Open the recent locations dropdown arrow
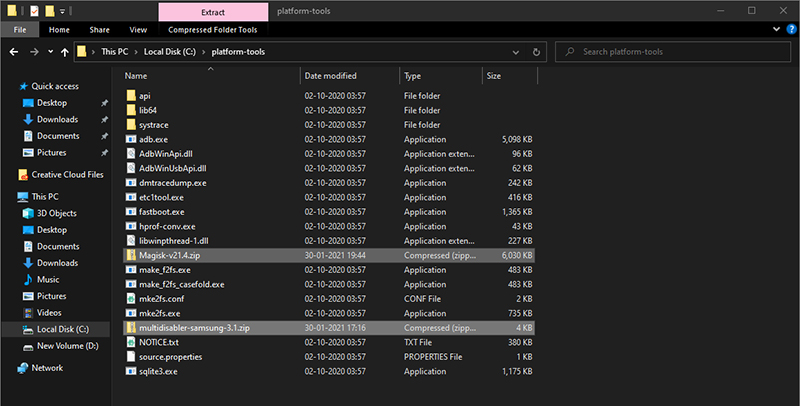Image resolution: width=800 pixels, height=406 pixels. point(50,52)
